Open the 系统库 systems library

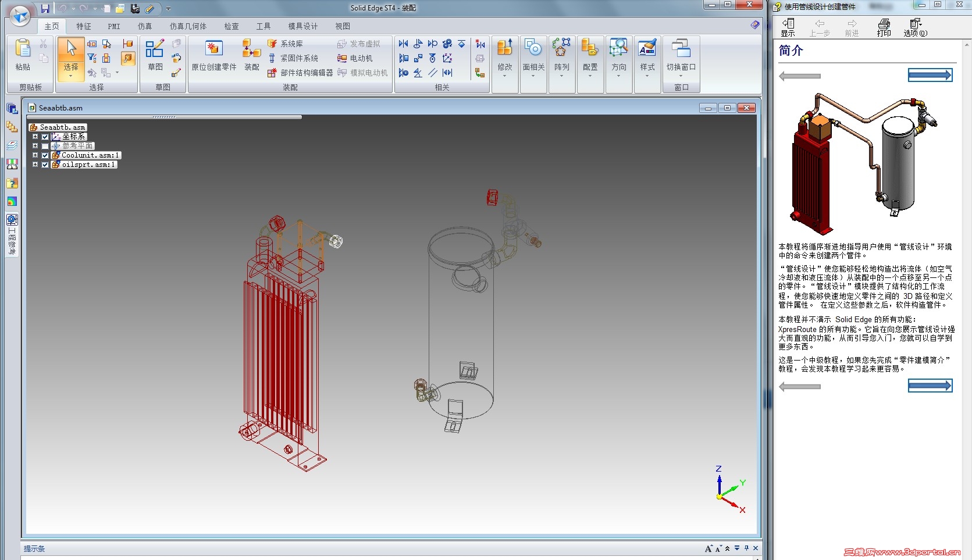tap(286, 44)
